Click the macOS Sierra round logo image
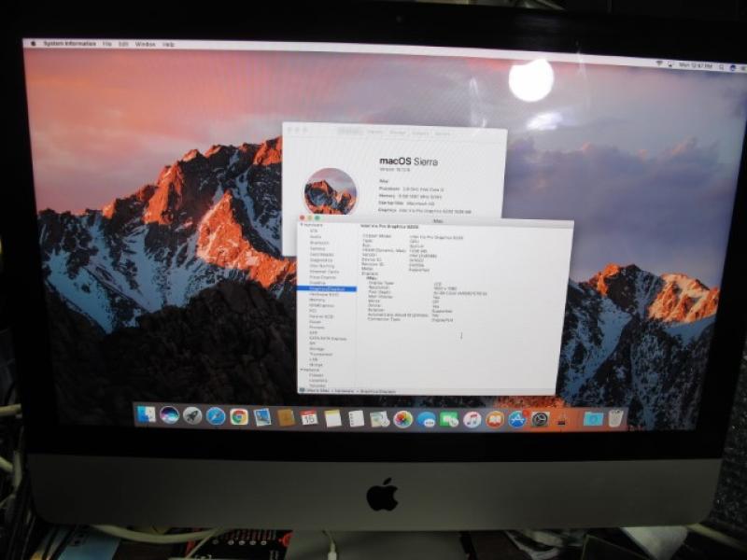 coord(331,191)
